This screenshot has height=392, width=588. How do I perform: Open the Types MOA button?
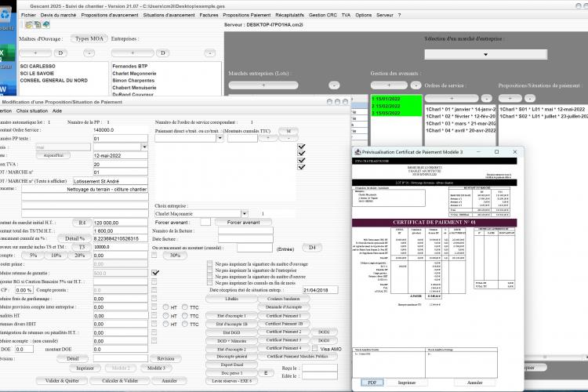click(x=89, y=38)
